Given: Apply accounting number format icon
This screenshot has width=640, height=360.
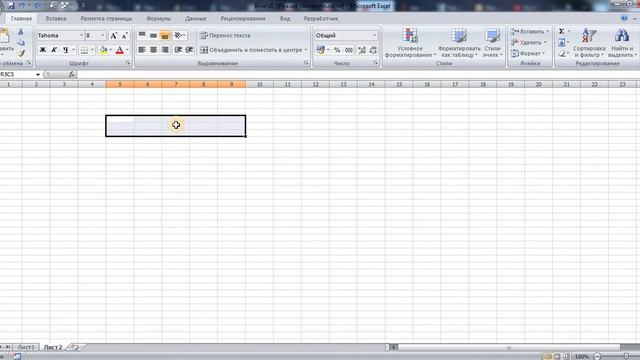Looking at the screenshot, I should point(320,50).
